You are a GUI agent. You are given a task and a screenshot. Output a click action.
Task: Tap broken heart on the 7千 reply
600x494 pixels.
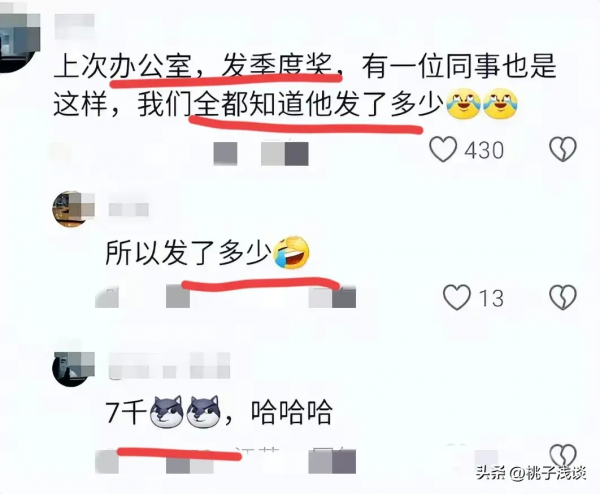563,455
